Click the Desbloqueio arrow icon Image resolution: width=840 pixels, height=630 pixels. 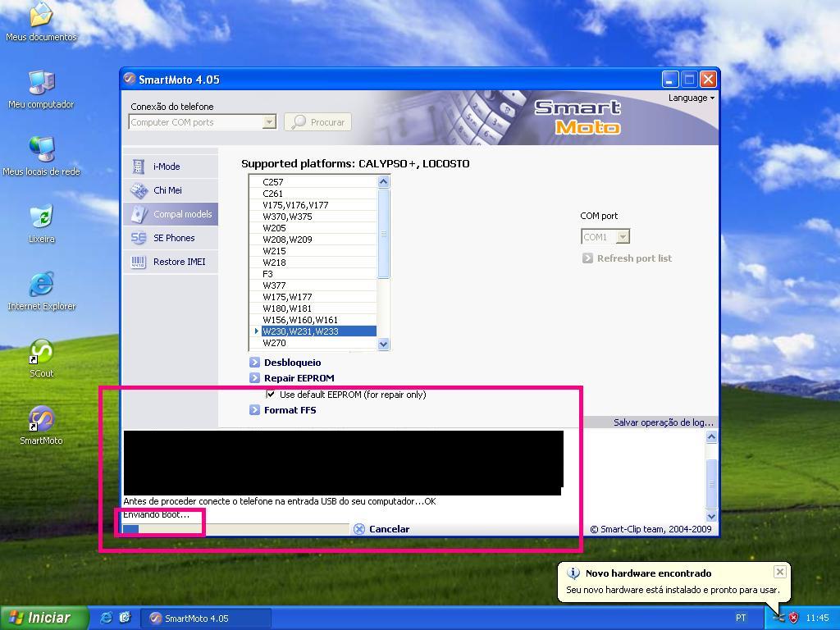(254, 363)
